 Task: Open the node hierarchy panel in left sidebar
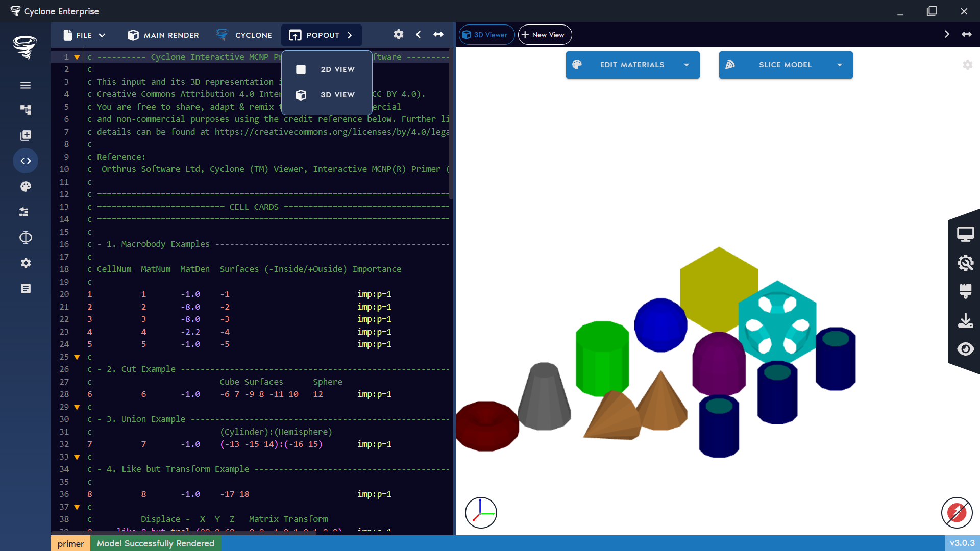point(26,110)
